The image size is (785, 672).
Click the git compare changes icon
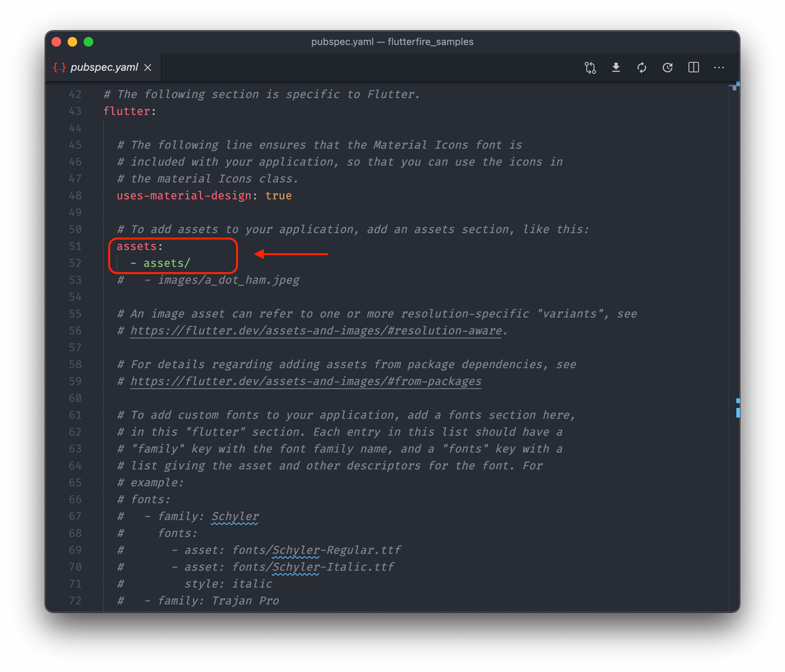click(590, 68)
